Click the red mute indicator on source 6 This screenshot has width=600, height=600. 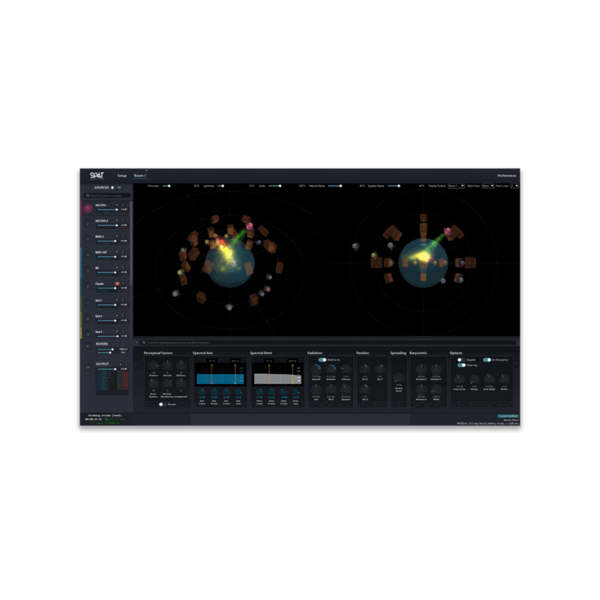117,284
